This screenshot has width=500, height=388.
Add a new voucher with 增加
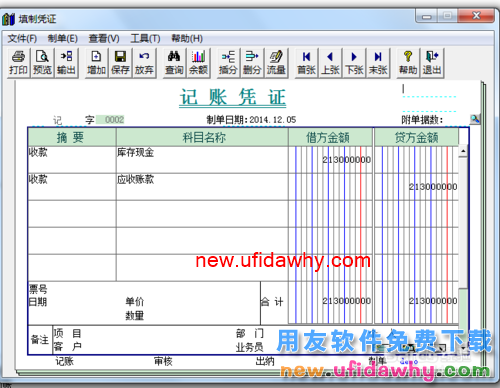(97, 63)
